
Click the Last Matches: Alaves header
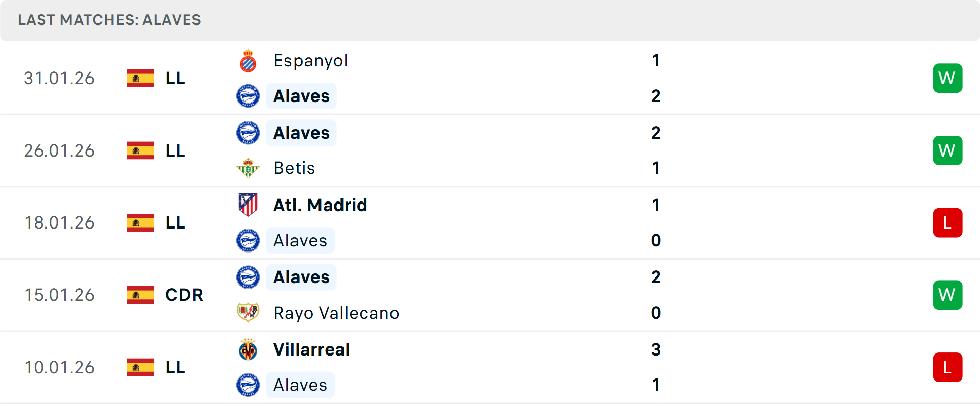point(109,20)
